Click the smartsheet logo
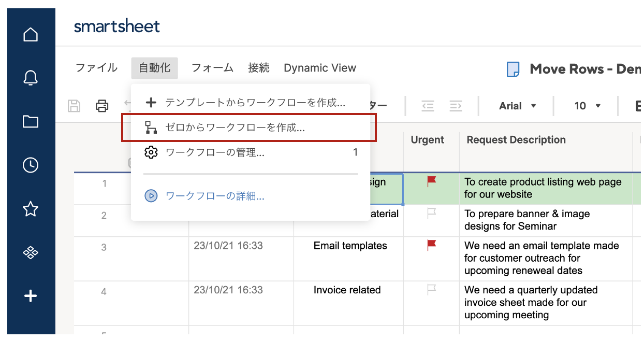The image size is (644, 340). (117, 26)
